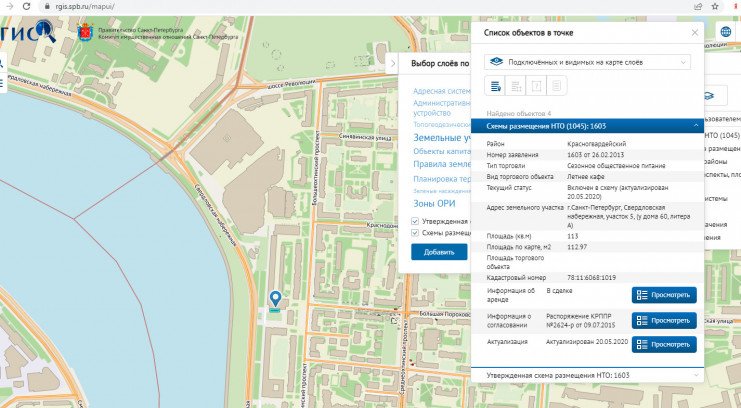
Task: Open the 'Зоны ОРИ' layer group
Action: pyautogui.click(x=434, y=204)
